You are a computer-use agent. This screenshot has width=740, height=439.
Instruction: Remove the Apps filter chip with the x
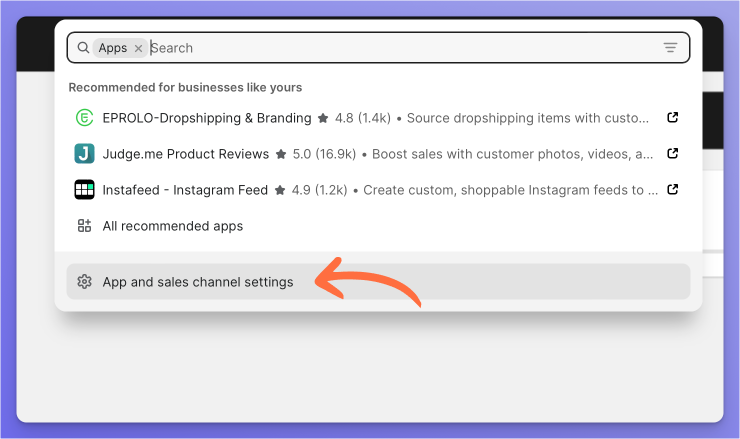(138, 48)
